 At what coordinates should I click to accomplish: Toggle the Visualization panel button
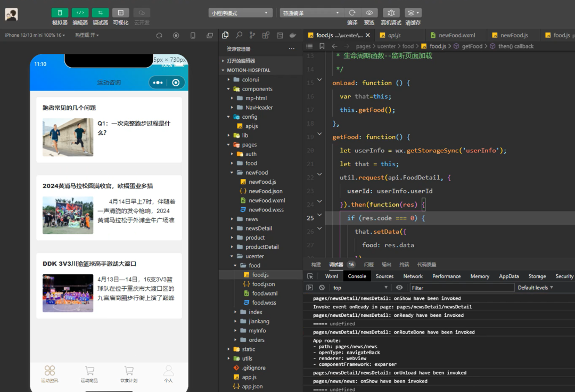tap(121, 12)
